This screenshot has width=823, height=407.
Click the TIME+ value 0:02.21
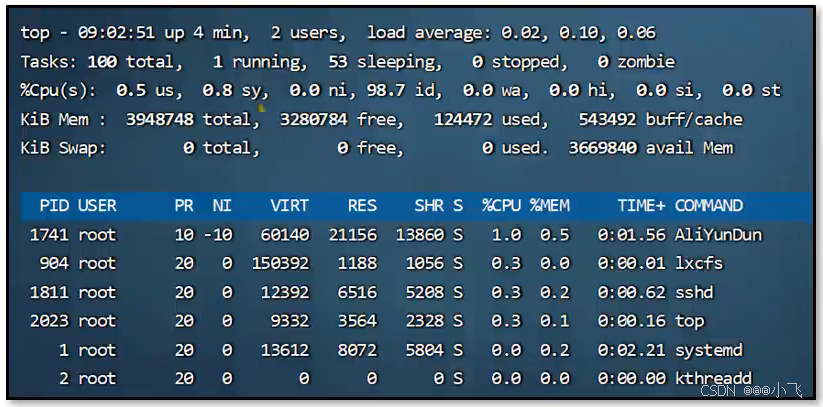coord(632,350)
